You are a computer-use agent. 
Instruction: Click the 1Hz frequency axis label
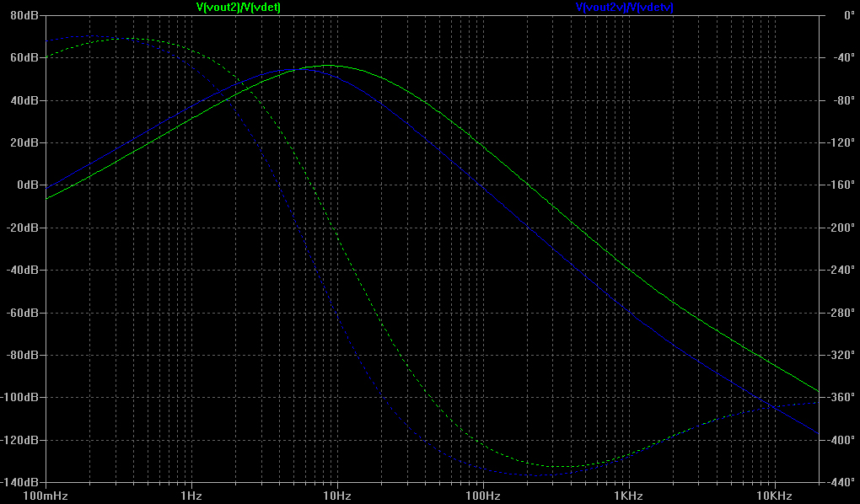(x=191, y=494)
